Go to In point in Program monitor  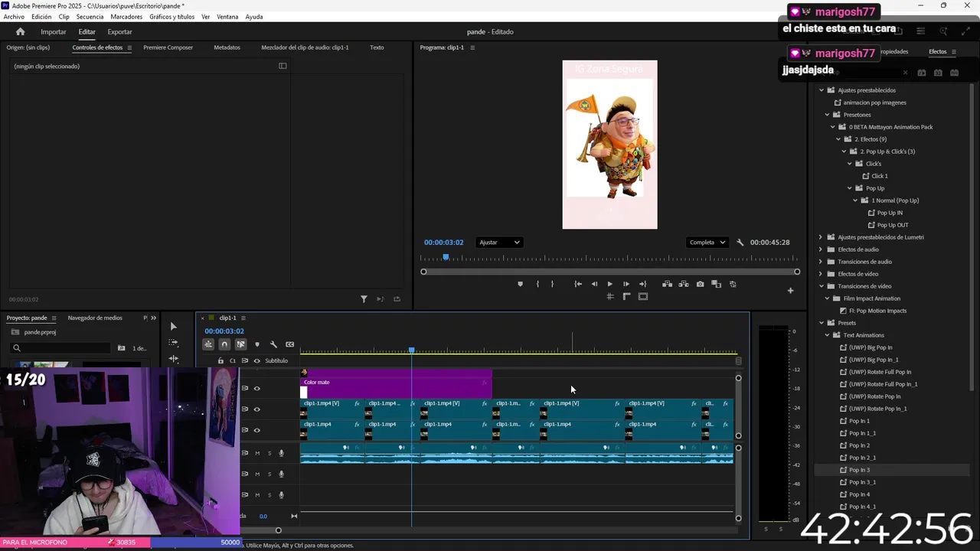tap(578, 284)
